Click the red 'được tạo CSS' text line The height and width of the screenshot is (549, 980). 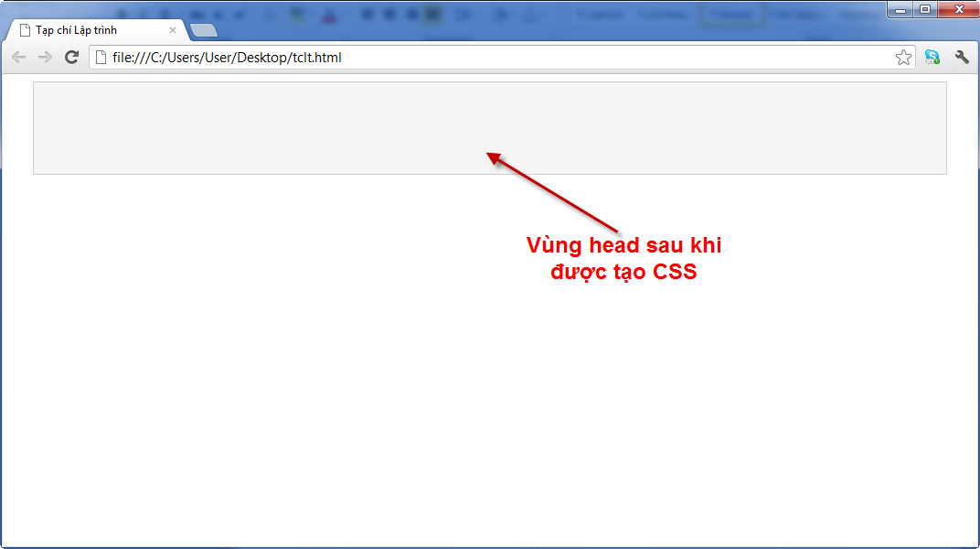pyautogui.click(x=623, y=272)
